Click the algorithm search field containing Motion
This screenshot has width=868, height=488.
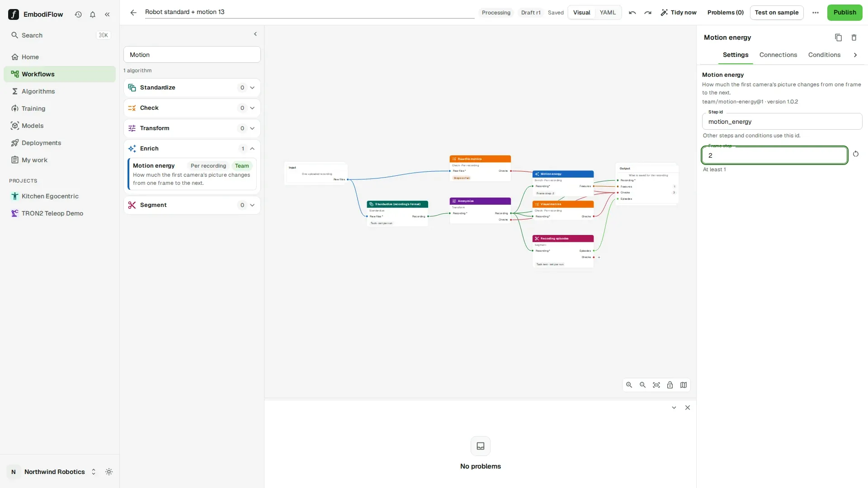pyautogui.click(x=192, y=55)
